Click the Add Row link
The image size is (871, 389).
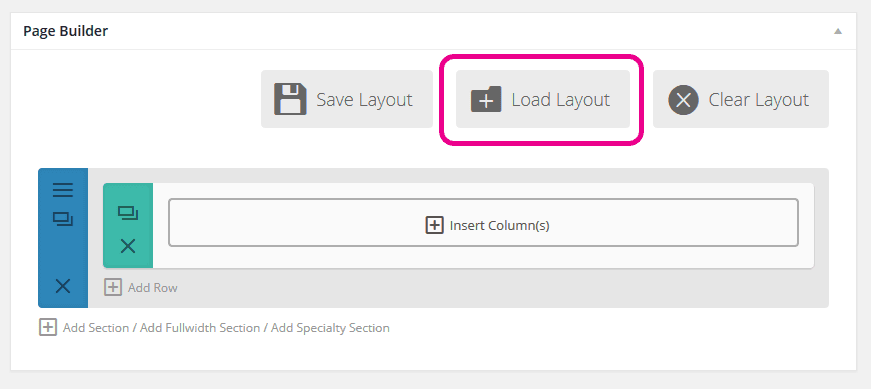pyautogui.click(x=153, y=288)
